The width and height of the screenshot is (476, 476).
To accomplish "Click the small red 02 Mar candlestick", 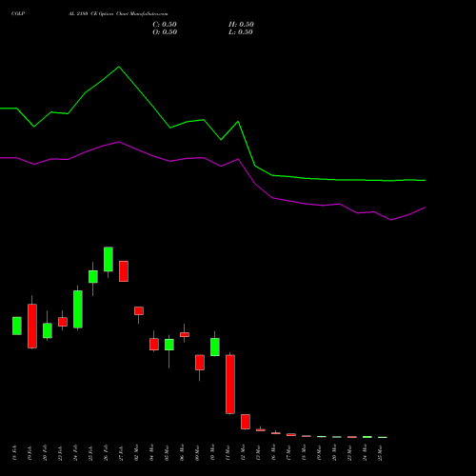I will [x=139, y=311].
